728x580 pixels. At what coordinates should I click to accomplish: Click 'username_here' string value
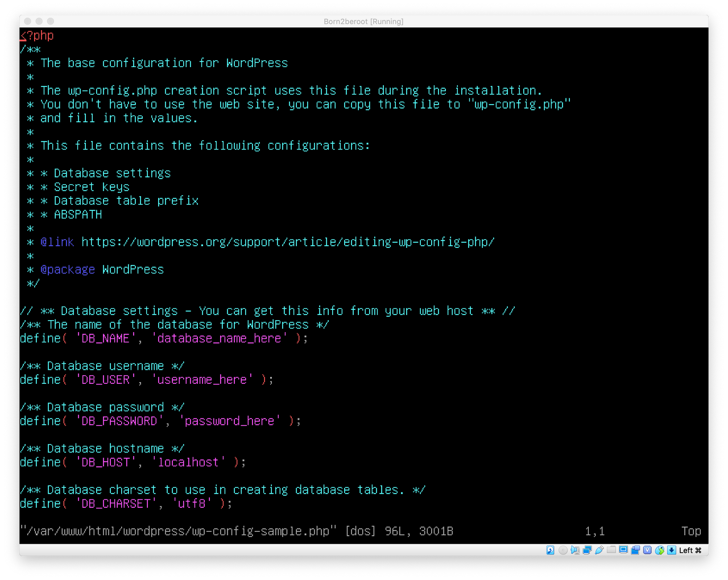pos(202,380)
